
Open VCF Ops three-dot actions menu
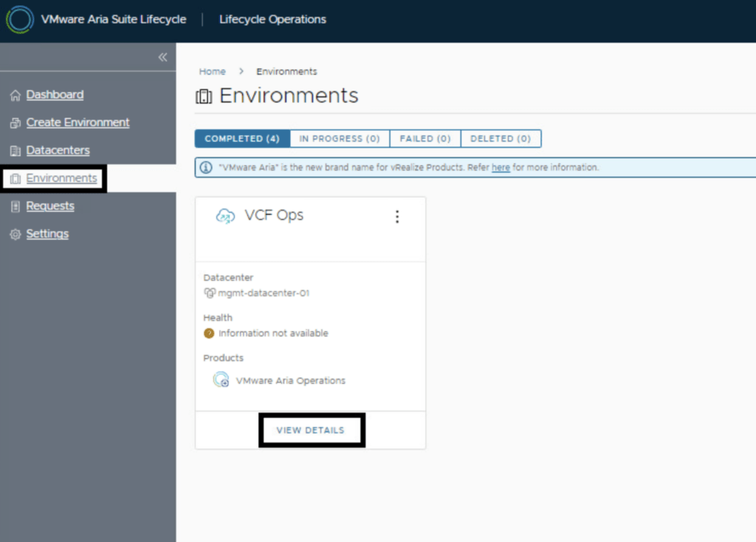[x=397, y=216]
